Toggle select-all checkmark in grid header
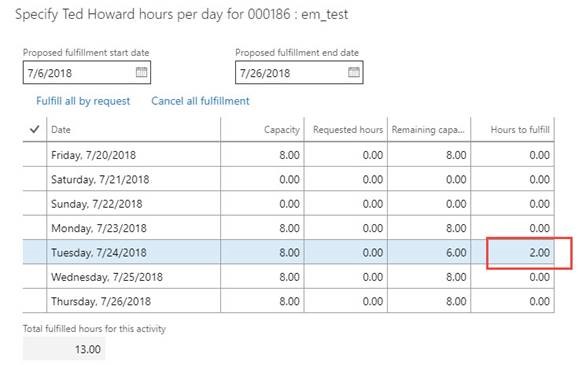586x365 pixels. pos(34,129)
